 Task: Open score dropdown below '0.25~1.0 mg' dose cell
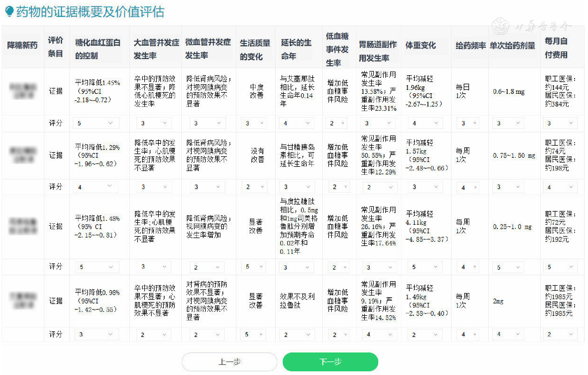point(508,267)
